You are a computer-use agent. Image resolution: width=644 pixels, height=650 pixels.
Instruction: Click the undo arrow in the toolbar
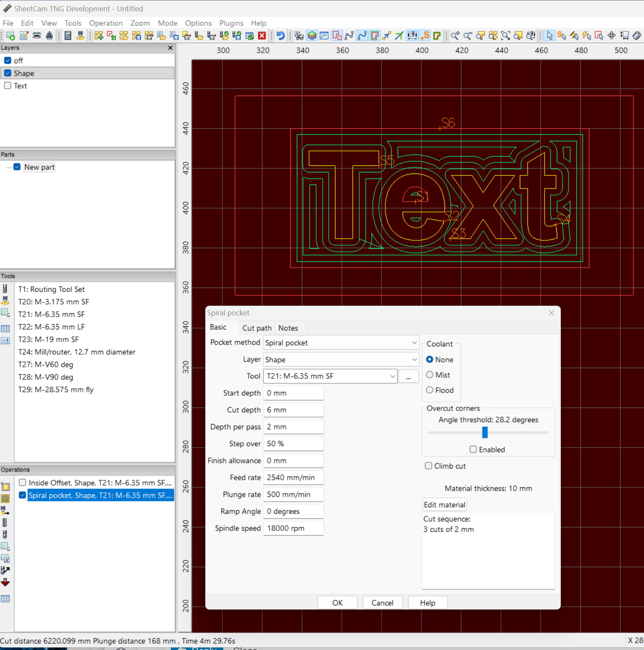280,36
